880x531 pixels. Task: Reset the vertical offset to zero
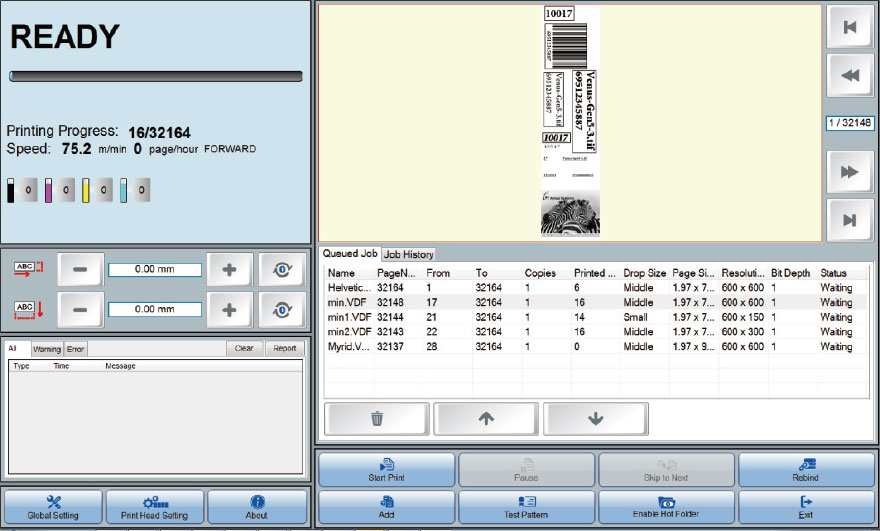pos(281,310)
